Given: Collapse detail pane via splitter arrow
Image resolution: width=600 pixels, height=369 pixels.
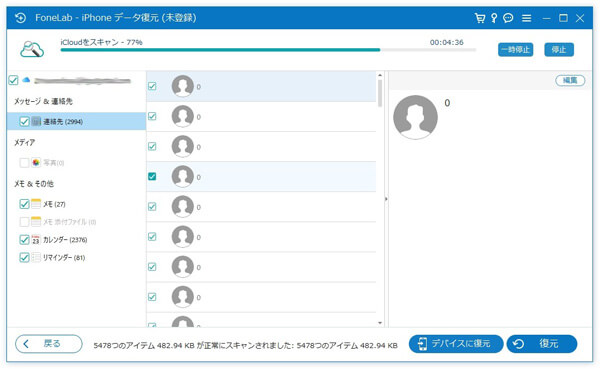Looking at the screenshot, I should (386, 199).
